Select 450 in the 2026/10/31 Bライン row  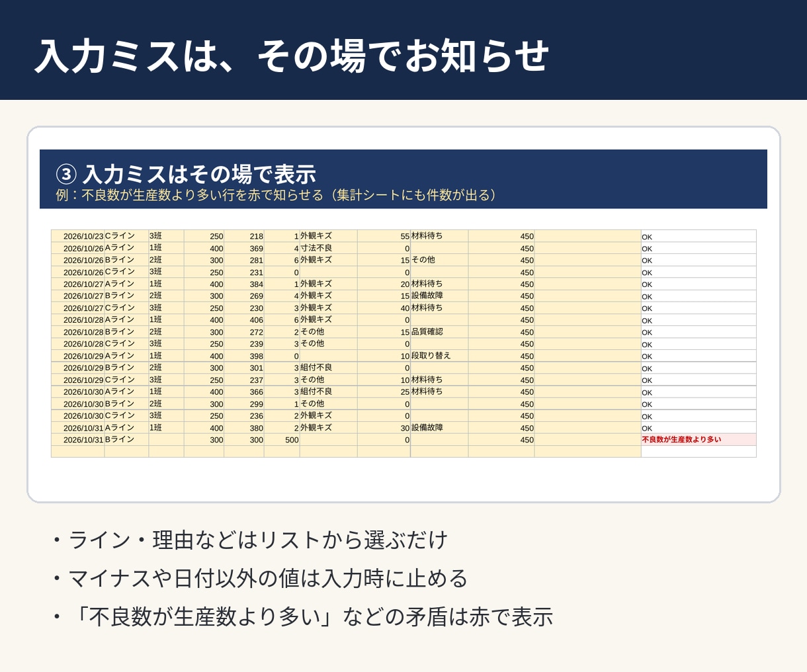pos(501,439)
